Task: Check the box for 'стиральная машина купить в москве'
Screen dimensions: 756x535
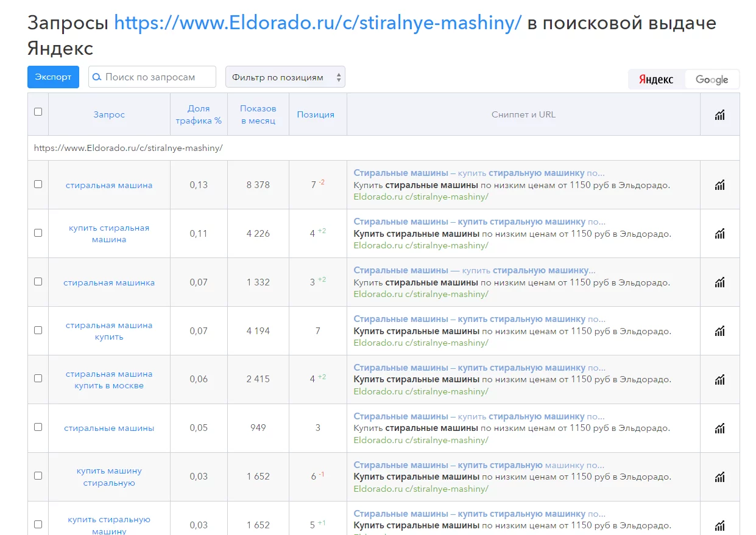Action: pos(38,378)
